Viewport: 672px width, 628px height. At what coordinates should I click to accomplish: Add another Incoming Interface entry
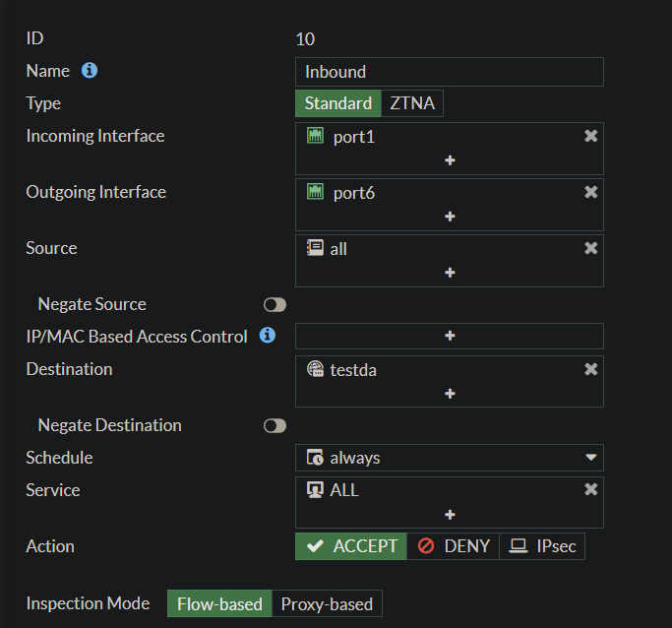450,160
